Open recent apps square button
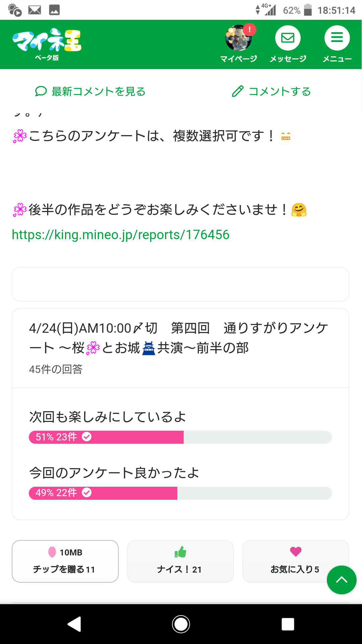The image size is (362, 644). [288, 624]
